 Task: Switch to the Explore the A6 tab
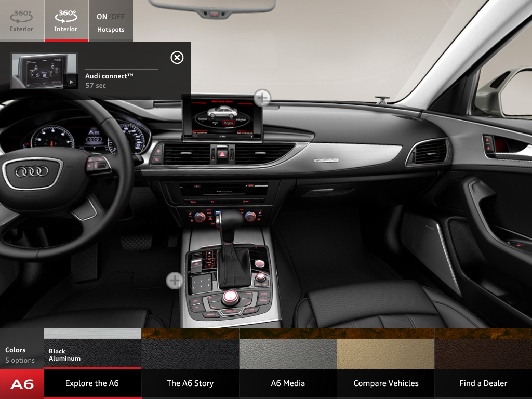pos(92,383)
